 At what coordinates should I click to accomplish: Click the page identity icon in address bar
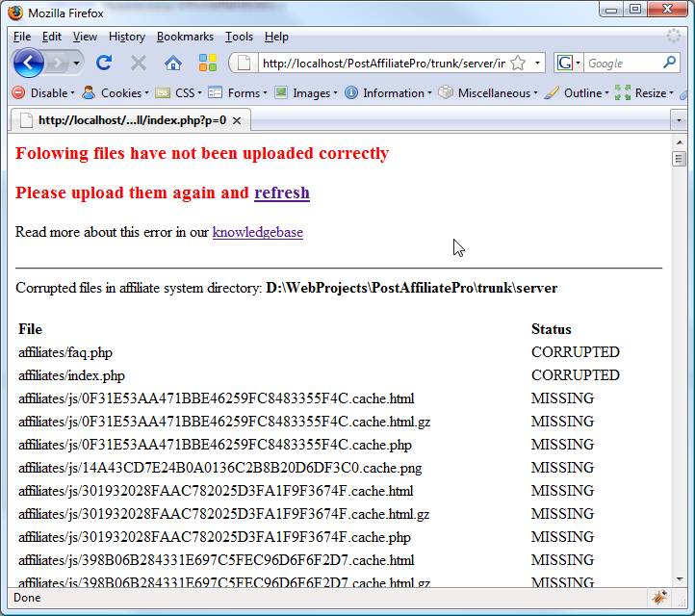[x=244, y=63]
